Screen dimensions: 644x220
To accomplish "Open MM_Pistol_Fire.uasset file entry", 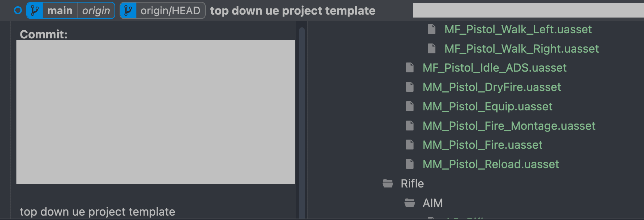I will (482, 145).
